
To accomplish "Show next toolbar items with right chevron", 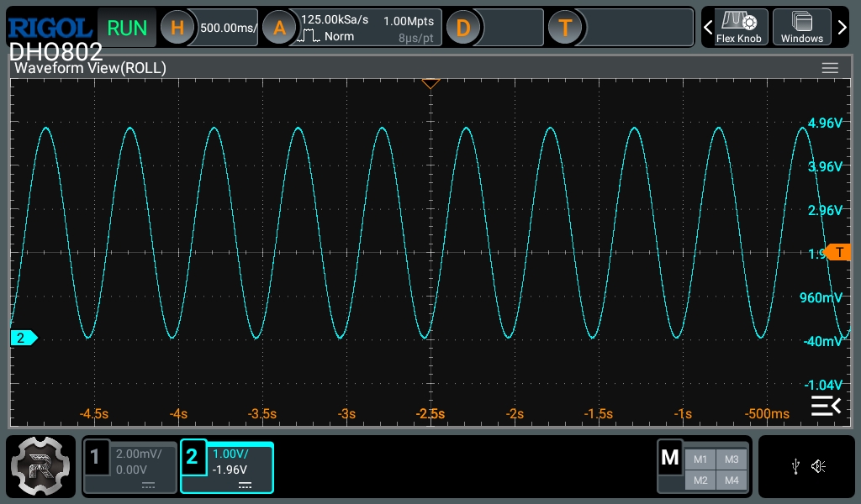I will point(842,27).
